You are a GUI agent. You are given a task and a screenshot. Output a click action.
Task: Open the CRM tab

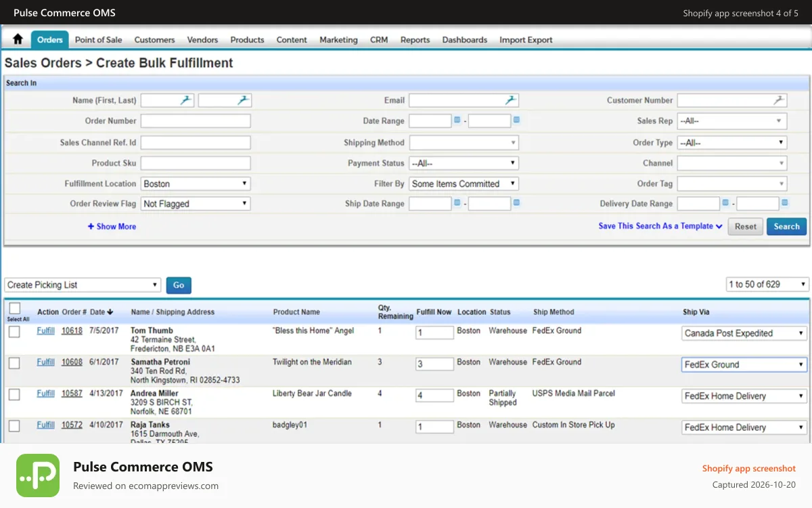[379, 40]
